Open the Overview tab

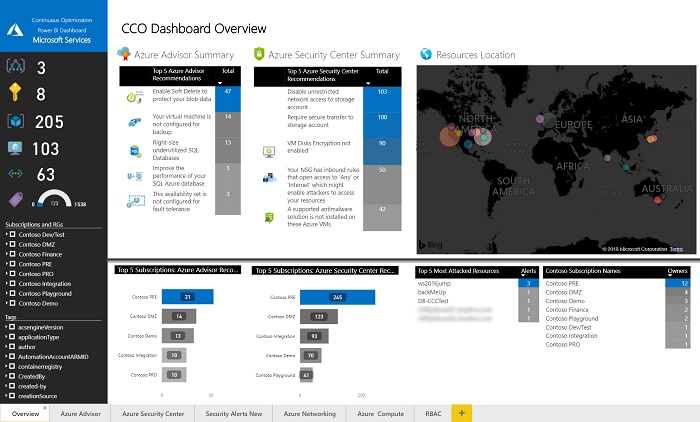coord(25,414)
